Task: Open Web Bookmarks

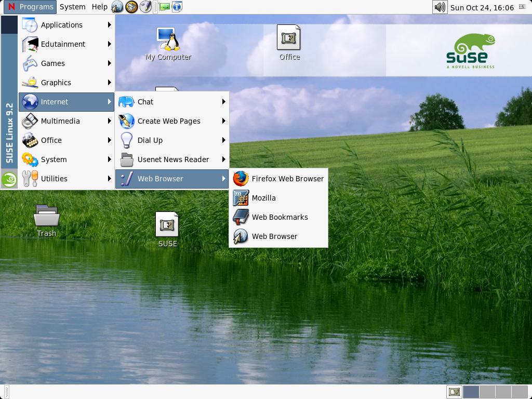Action: (x=278, y=217)
